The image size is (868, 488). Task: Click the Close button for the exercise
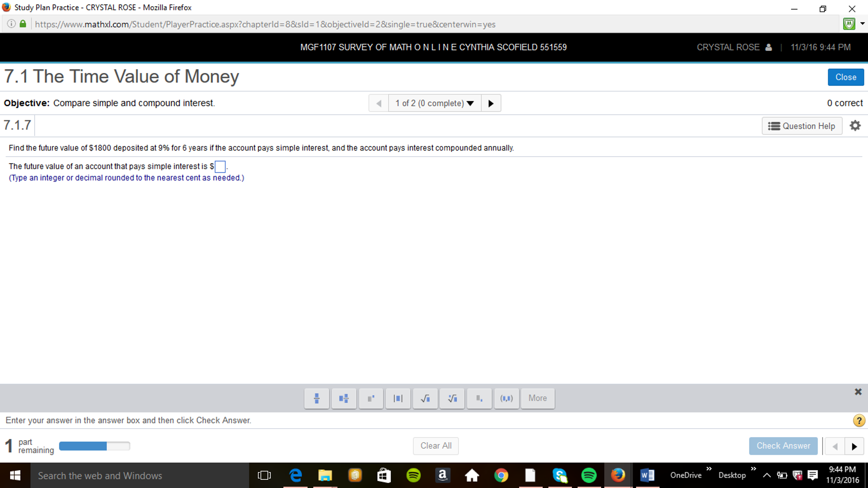tap(845, 77)
